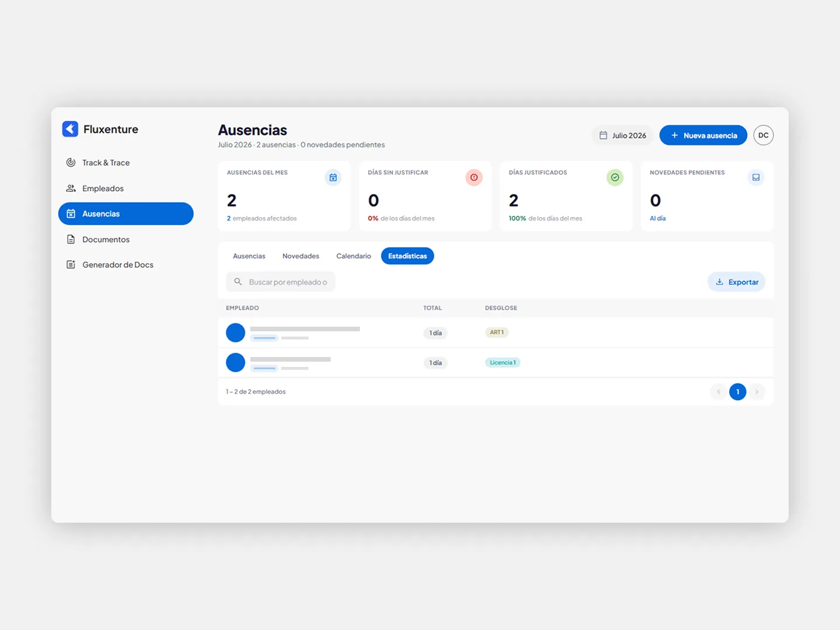Click the inbox icon on Novedades pendientes card
The width and height of the screenshot is (840, 630).
point(756,177)
